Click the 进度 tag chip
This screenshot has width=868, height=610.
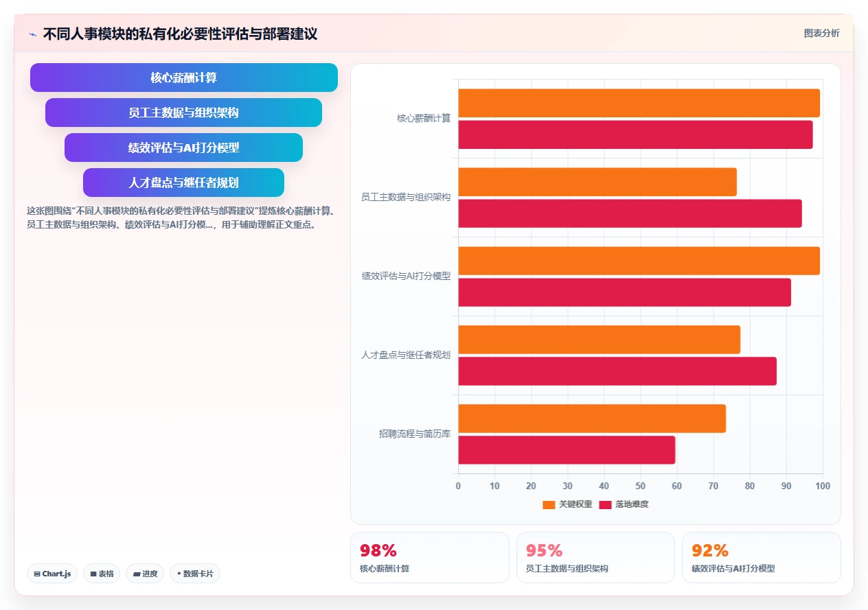click(x=145, y=574)
